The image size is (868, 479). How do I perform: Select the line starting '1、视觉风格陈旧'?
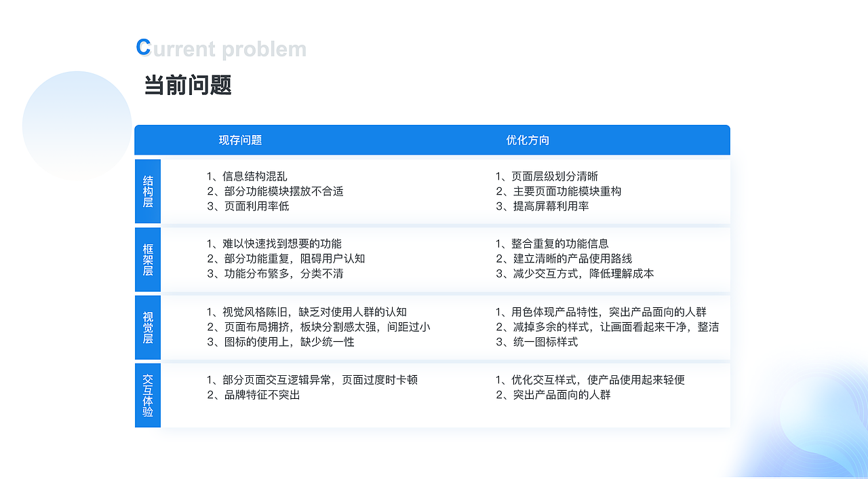pos(307,312)
